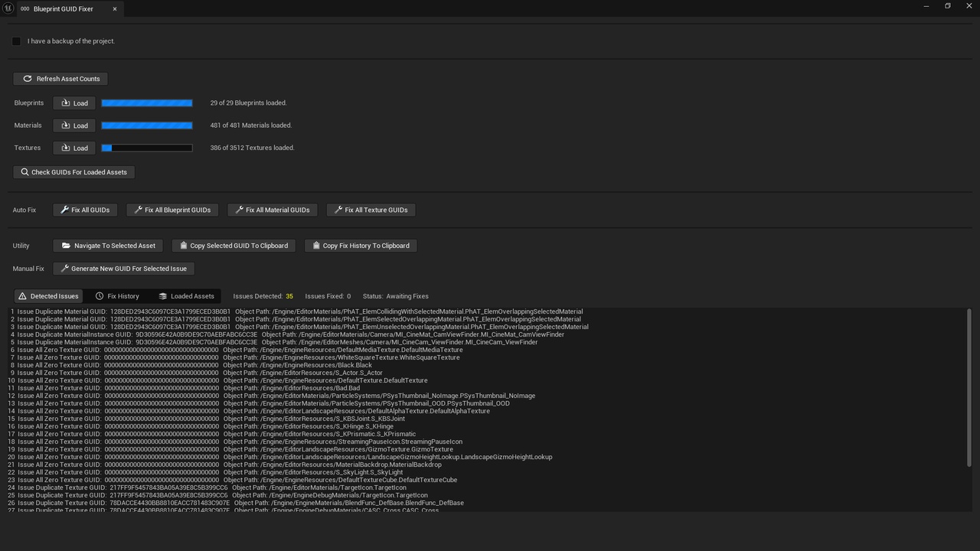The image size is (980, 551).
Task: Click Refresh Asset Counts button
Action: click(60, 79)
